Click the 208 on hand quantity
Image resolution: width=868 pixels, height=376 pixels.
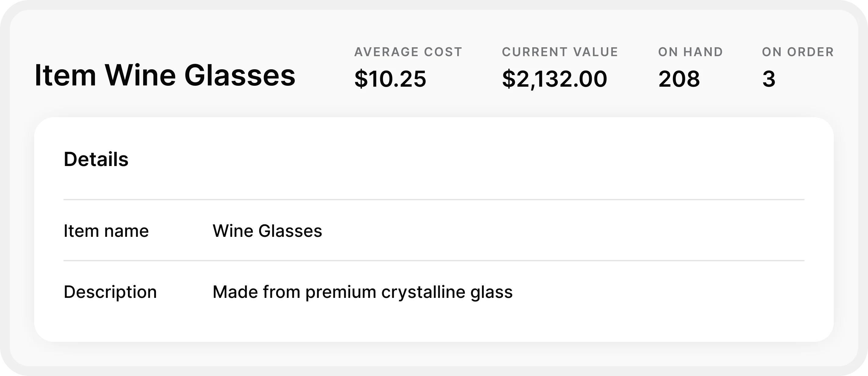click(x=679, y=79)
